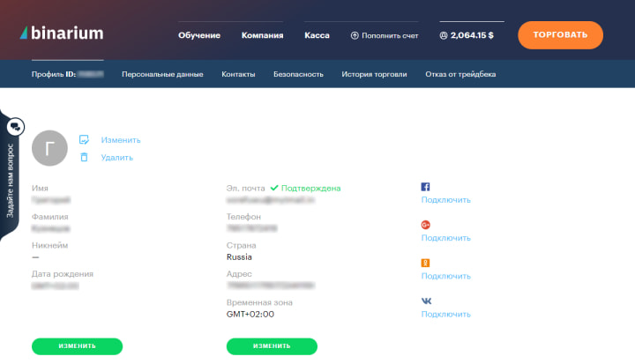Click the Facebook icon
The image size is (635, 364).
point(425,187)
